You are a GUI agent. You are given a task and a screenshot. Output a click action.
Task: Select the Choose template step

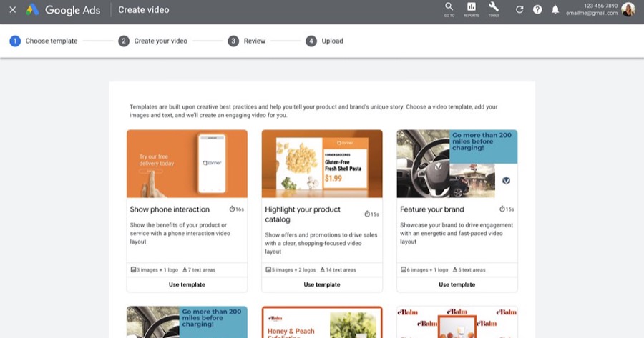tap(43, 41)
